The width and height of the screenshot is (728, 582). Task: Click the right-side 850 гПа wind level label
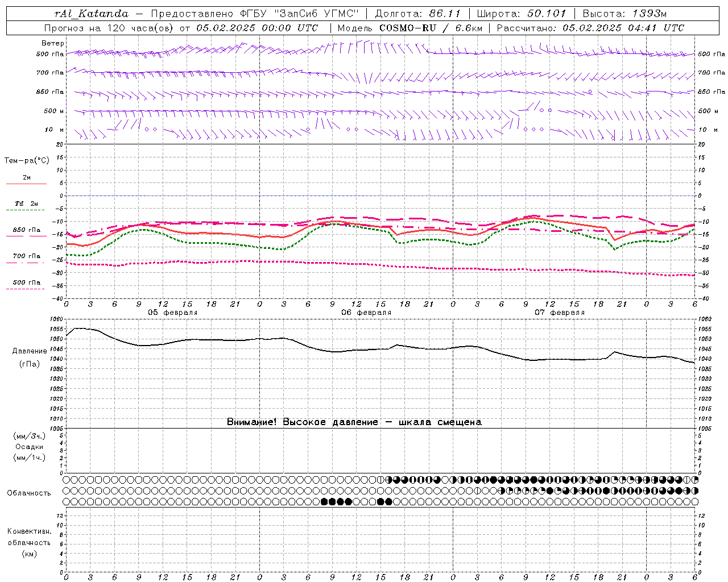pyautogui.click(x=712, y=92)
